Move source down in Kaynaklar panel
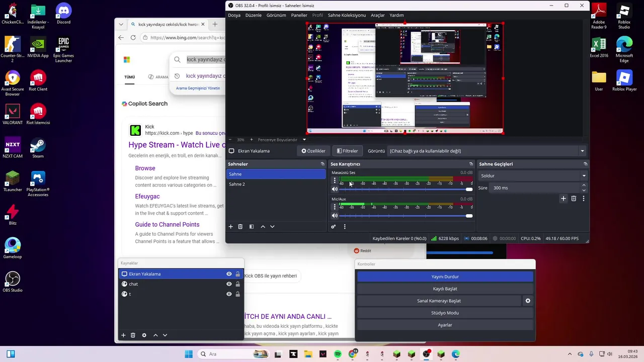The width and height of the screenshot is (644, 362). [165, 335]
